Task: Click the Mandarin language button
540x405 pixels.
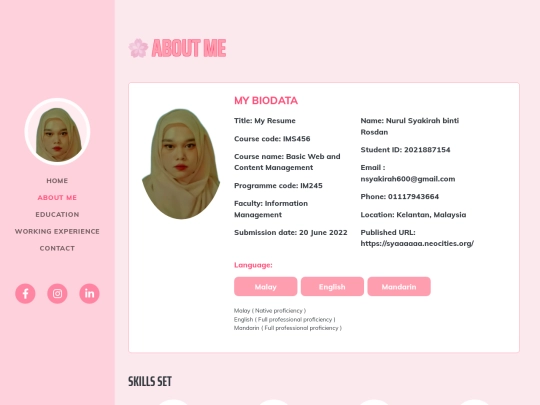Action: [x=399, y=287]
